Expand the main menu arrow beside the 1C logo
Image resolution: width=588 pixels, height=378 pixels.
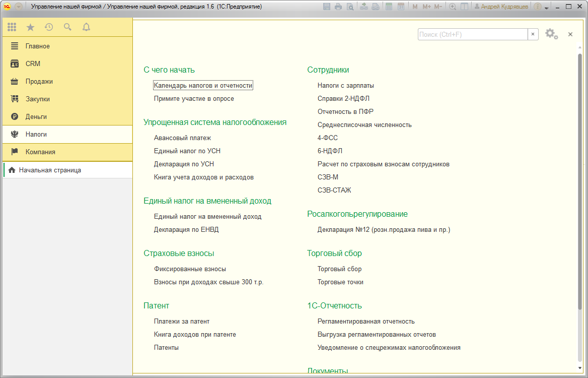tap(18, 7)
